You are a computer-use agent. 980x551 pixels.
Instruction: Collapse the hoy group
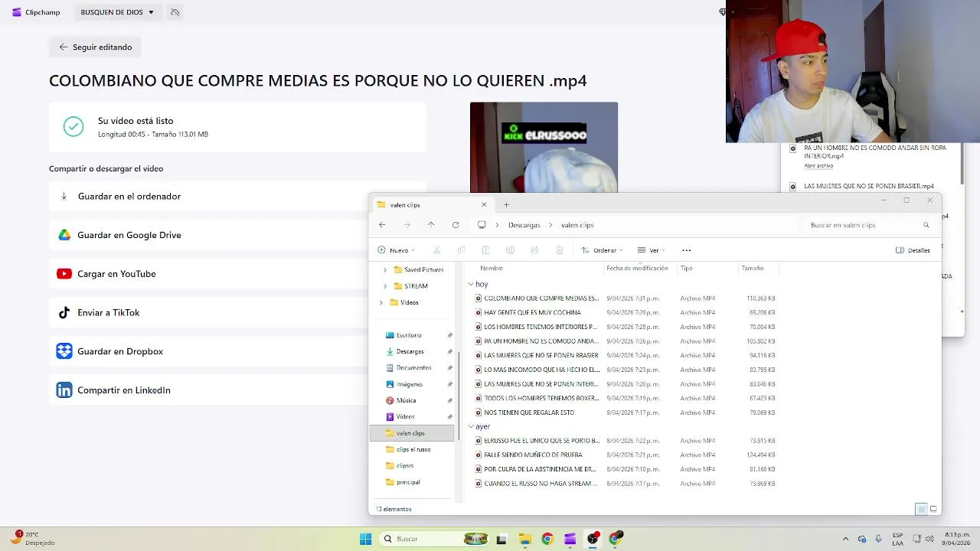click(x=471, y=284)
